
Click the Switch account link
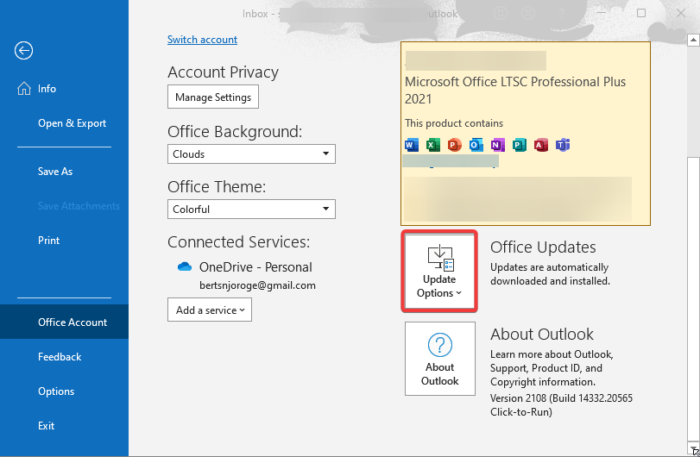tap(202, 39)
